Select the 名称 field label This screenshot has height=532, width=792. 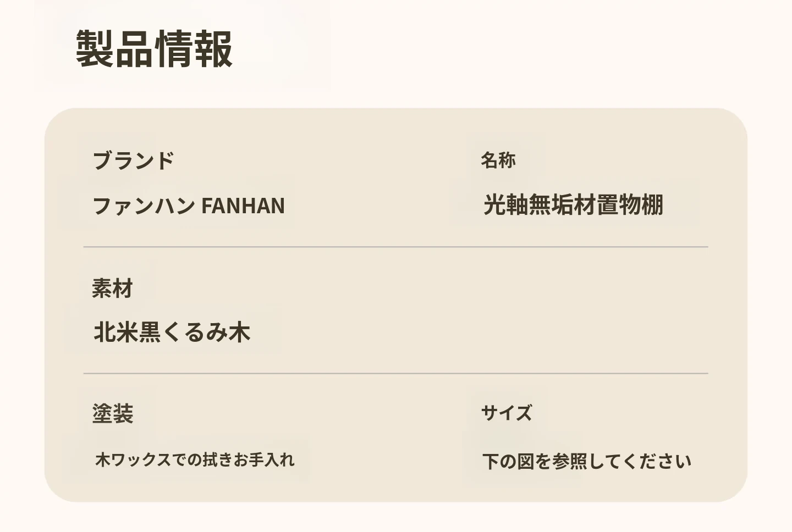coord(498,160)
